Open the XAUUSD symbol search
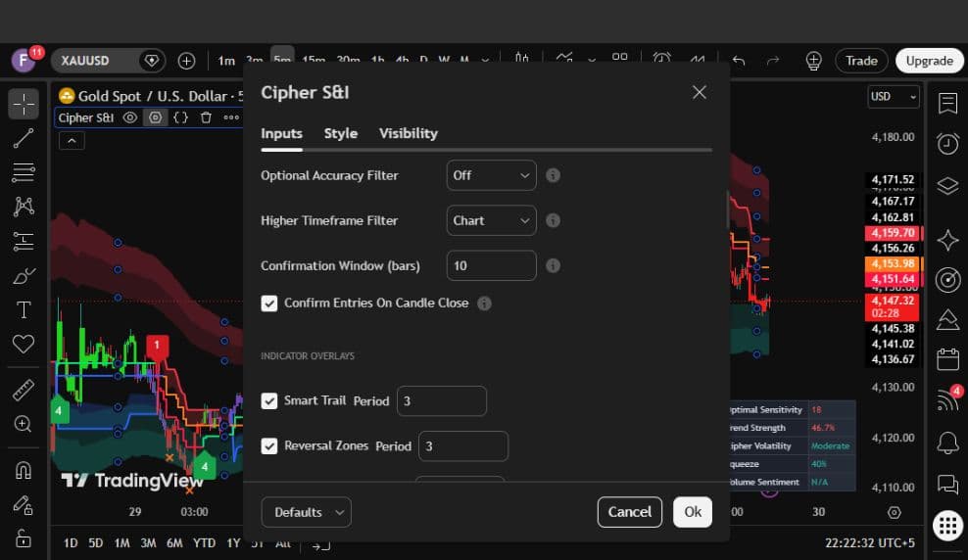The image size is (968, 560). click(x=95, y=61)
